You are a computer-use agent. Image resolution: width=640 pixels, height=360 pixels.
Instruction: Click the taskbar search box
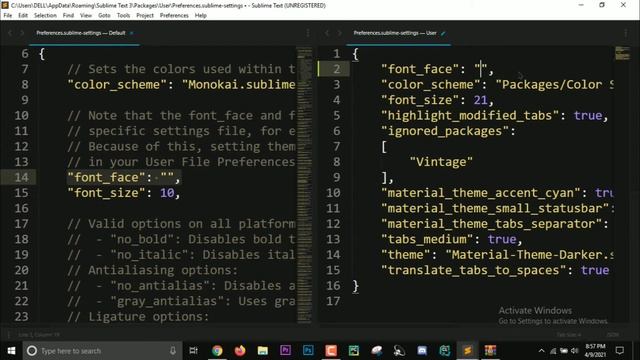[102, 351]
